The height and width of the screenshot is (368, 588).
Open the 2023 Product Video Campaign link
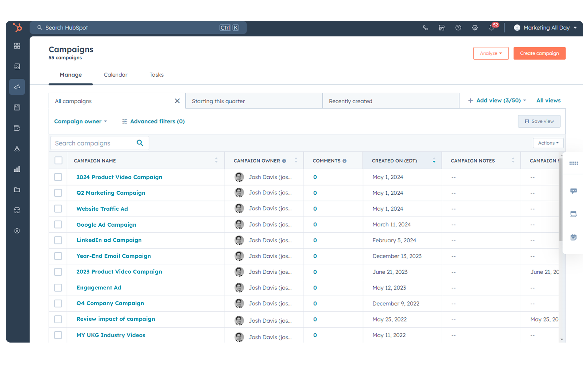click(119, 272)
